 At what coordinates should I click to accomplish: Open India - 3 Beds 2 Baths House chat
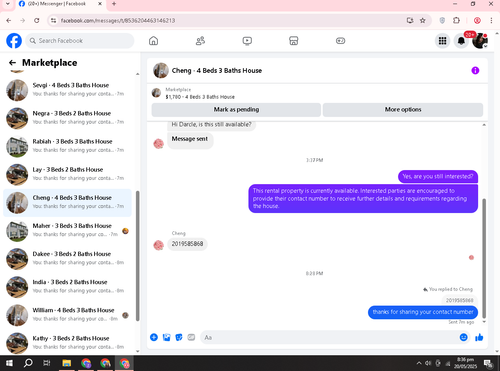click(67, 287)
